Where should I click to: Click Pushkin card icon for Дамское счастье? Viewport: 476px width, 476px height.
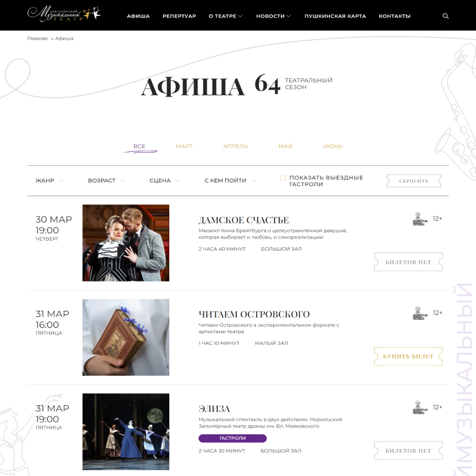tap(420, 219)
